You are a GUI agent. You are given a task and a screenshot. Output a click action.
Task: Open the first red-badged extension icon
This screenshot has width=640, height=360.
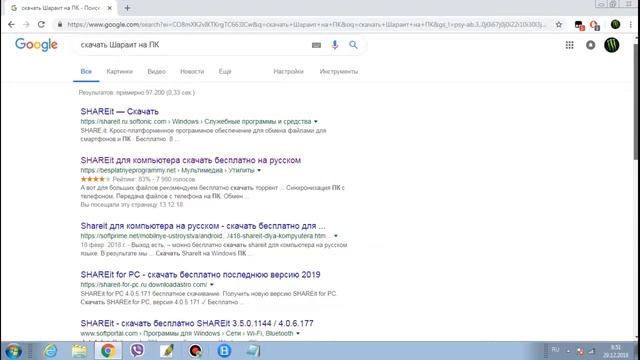(579, 25)
